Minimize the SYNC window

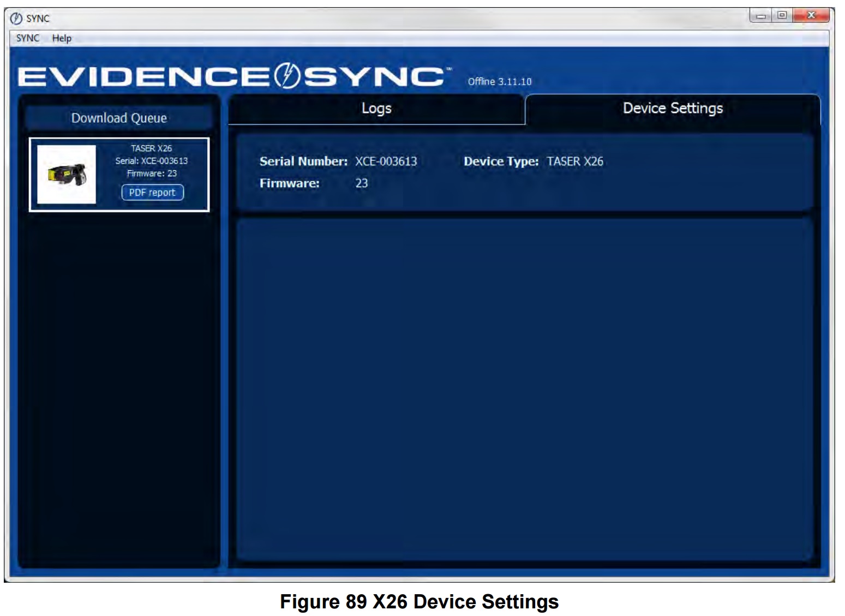[x=760, y=16]
